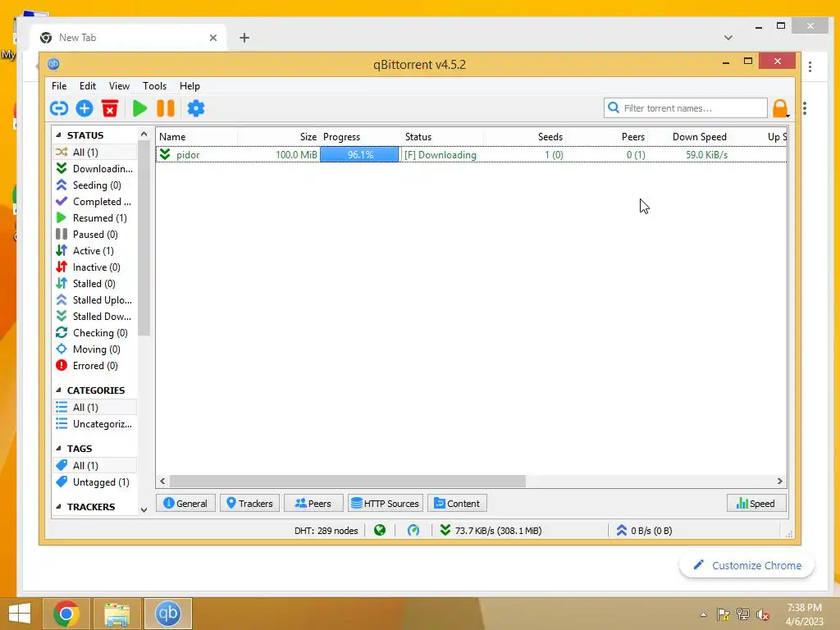Open the Speed graph tab
Image resolution: width=840 pixels, height=630 pixels.
756,503
